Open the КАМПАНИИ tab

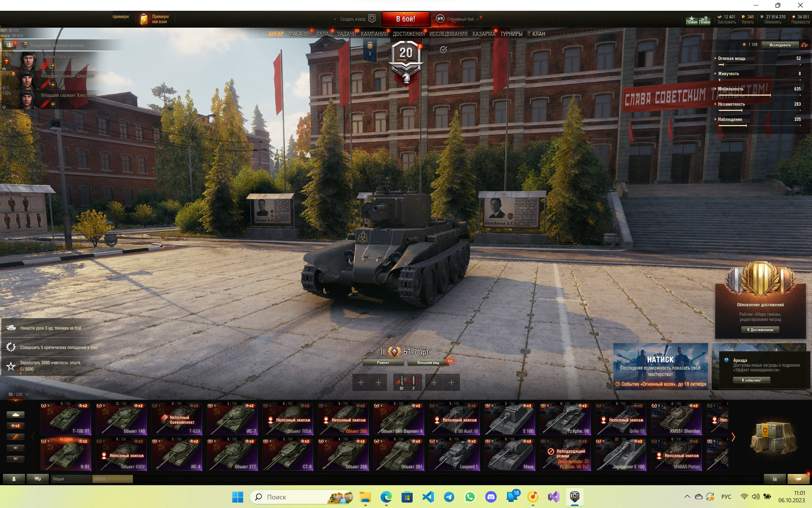coord(374,34)
